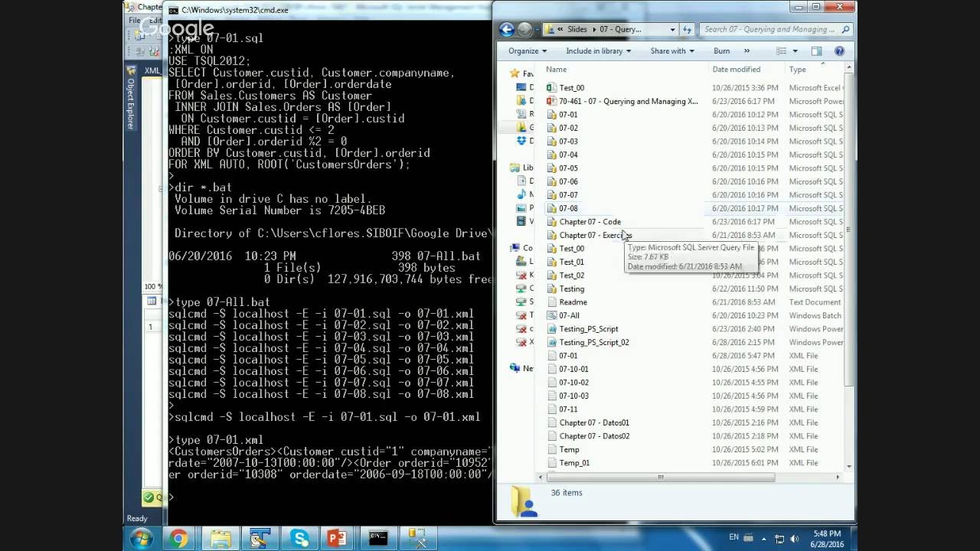Image resolution: width=980 pixels, height=551 pixels.
Task: Select the Readme text document icon
Action: tap(552, 302)
